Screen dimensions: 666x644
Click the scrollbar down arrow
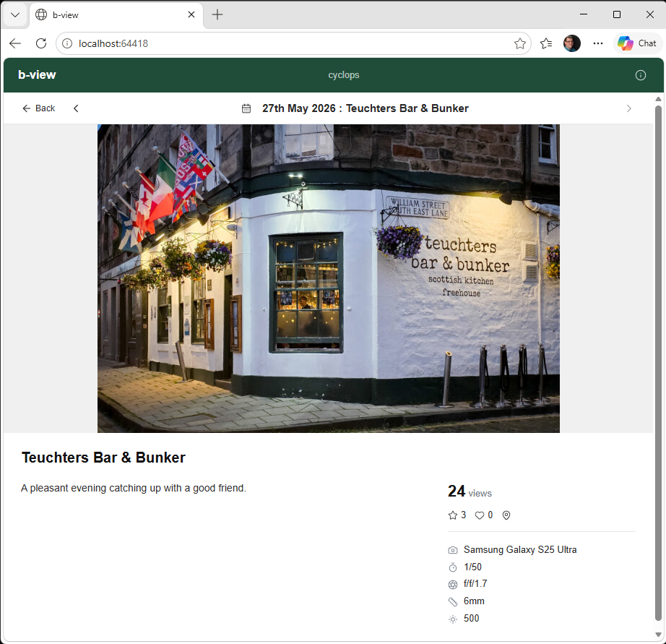pyautogui.click(x=658, y=635)
